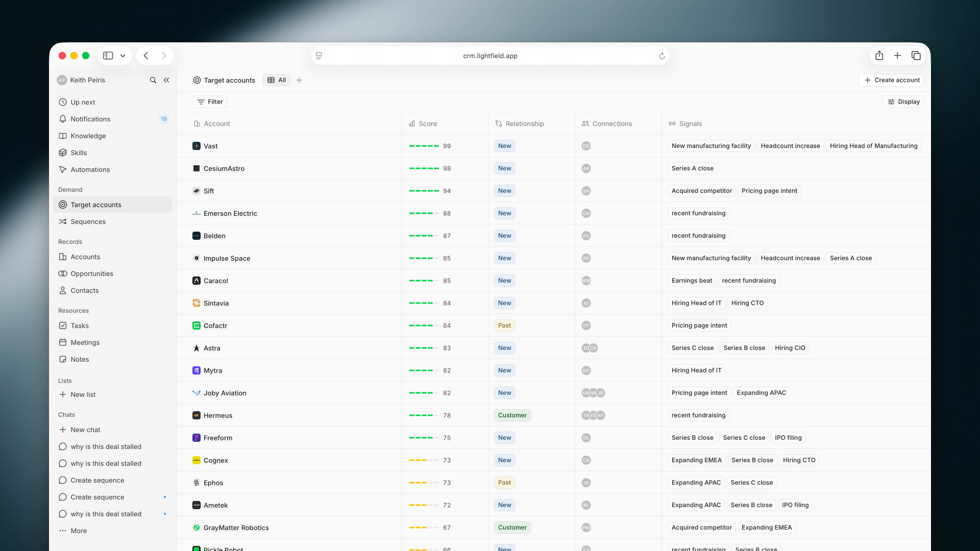Click the Vast score bar of 99
Viewport: 980px width, 551px height.
(x=424, y=146)
